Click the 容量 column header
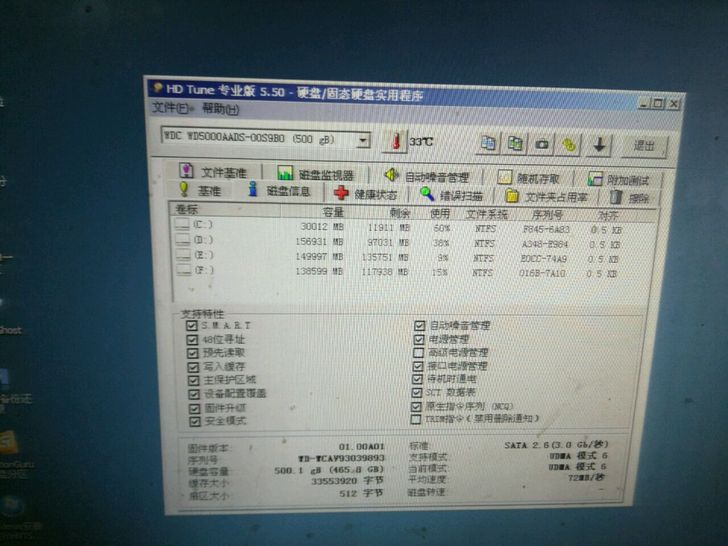The image size is (728, 546). (333, 212)
